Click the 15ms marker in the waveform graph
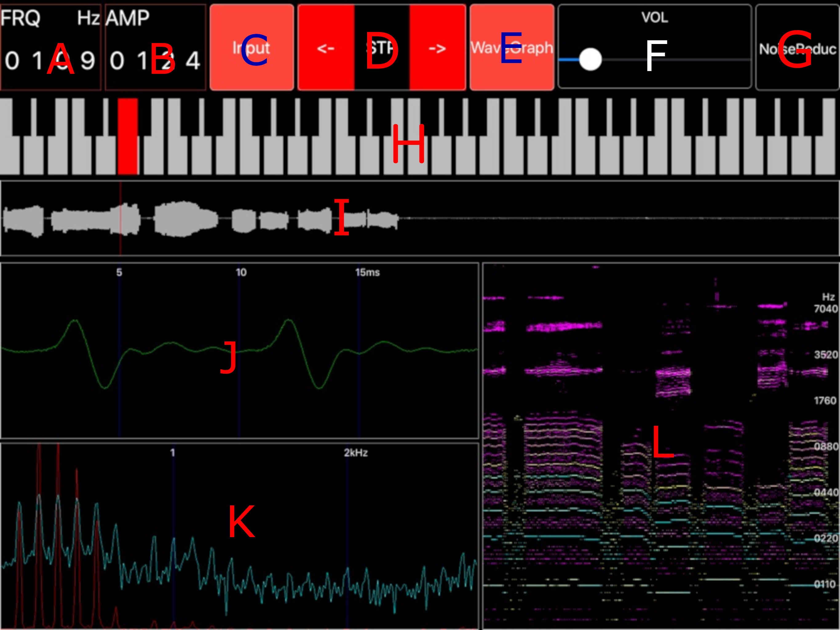The width and height of the screenshot is (840, 630). (x=367, y=273)
